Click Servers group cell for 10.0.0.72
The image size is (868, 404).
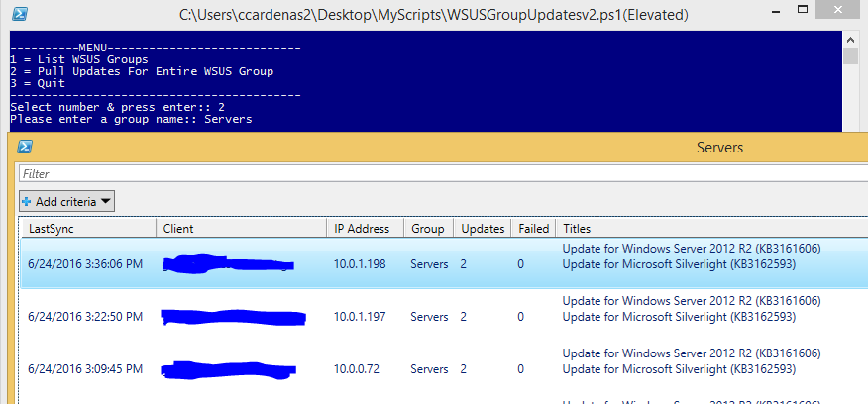click(x=429, y=368)
